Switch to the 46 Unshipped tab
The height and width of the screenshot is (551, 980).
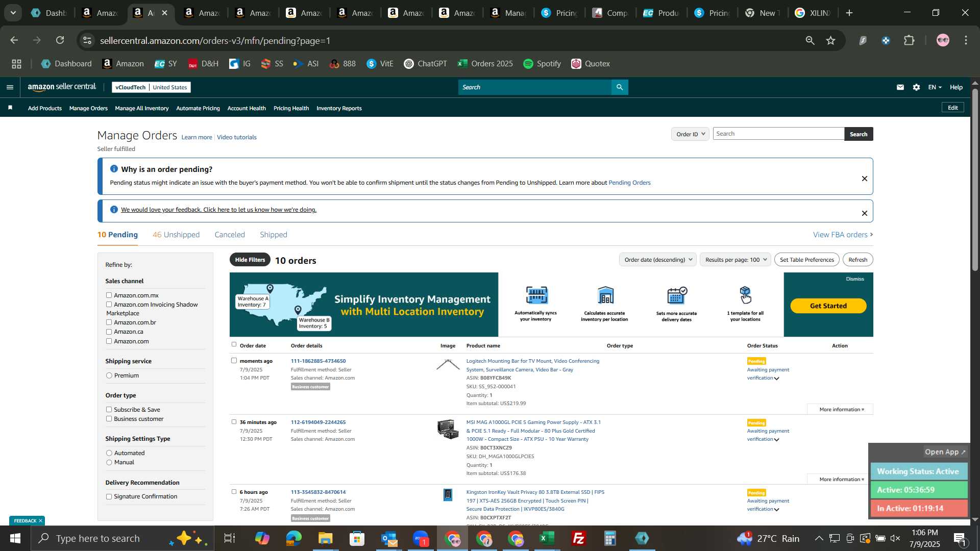tap(176, 235)
